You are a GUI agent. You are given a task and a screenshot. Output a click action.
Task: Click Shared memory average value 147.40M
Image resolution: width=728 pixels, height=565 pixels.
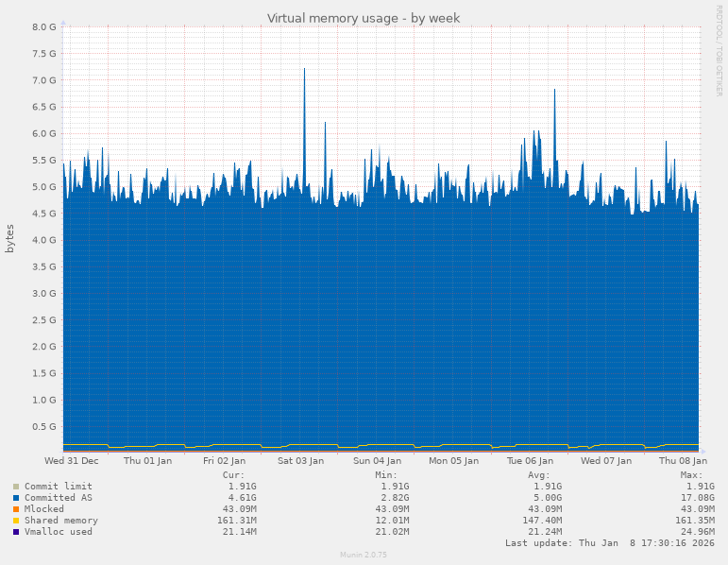(542, 520)
